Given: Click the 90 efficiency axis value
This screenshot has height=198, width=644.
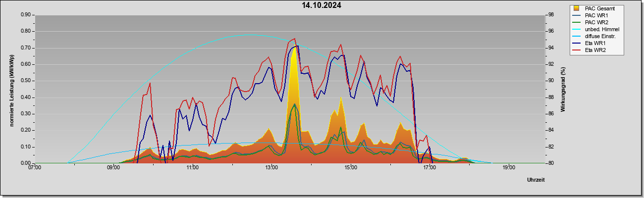Looking at the screenshot, I should pyautogui.click(x=551, y=81).
